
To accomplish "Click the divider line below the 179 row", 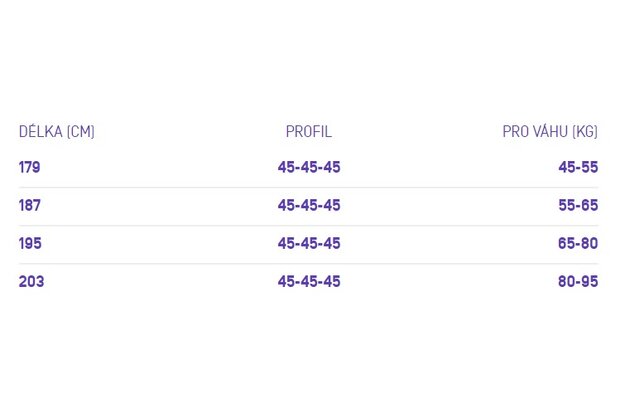I will coord(309,187).
